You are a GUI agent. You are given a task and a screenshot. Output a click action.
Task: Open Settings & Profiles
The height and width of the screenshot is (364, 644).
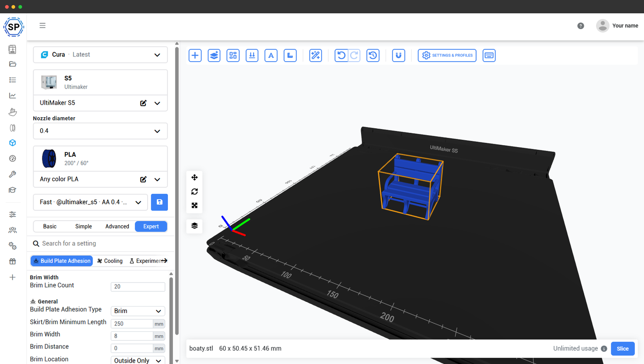(x=447, y=56)
